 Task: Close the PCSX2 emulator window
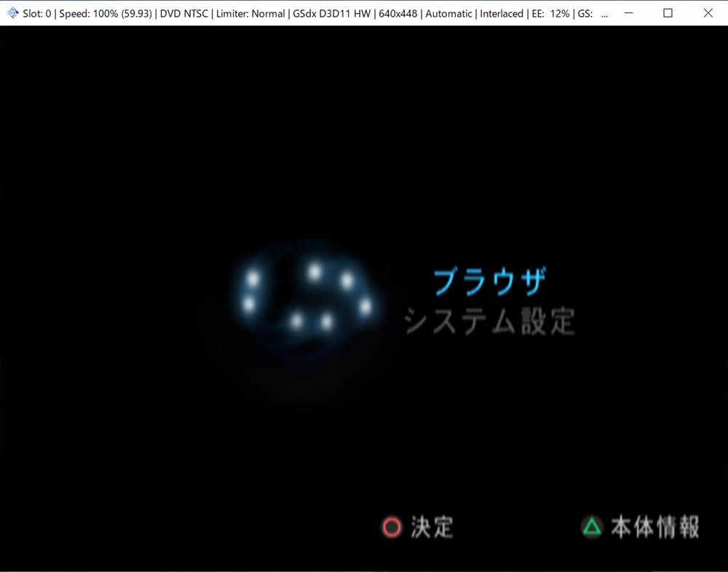pyautogui.click(x=708, y=13)
